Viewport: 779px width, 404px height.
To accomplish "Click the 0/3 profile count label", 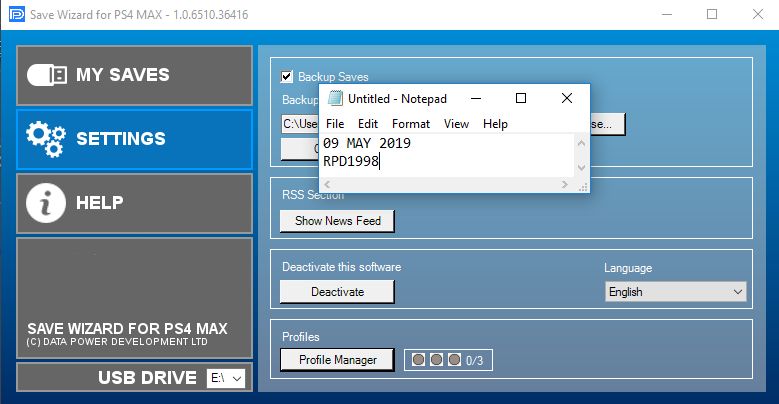I will click(x=474, y=360).
